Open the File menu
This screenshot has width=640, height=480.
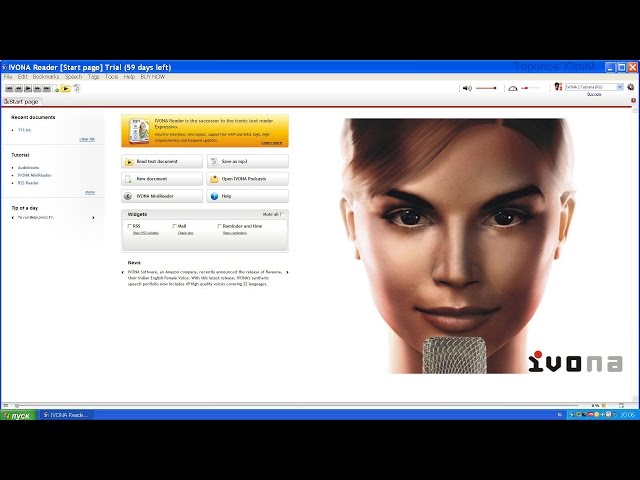coord(8,77)
